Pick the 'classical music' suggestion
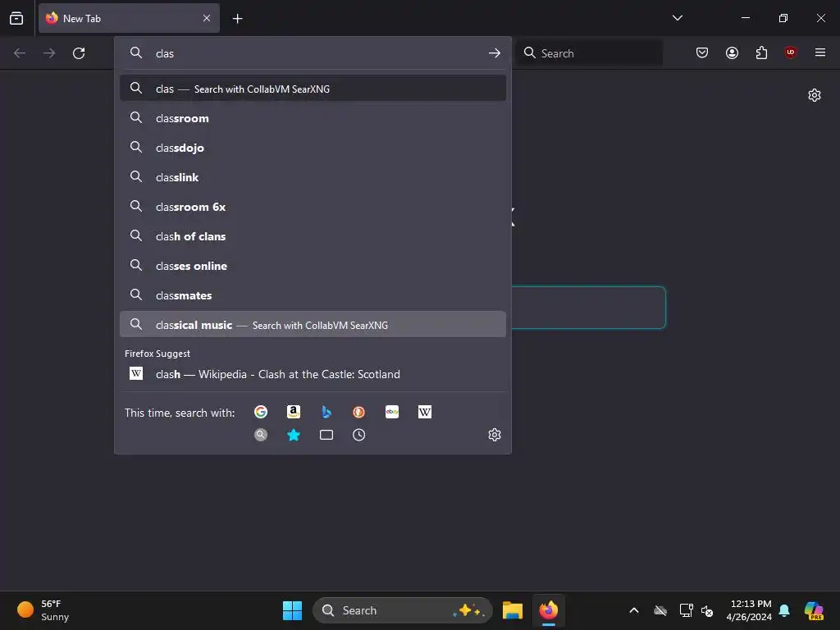Image resolution: width=840 pixels, height=630 pixels. tap(313, 325)
